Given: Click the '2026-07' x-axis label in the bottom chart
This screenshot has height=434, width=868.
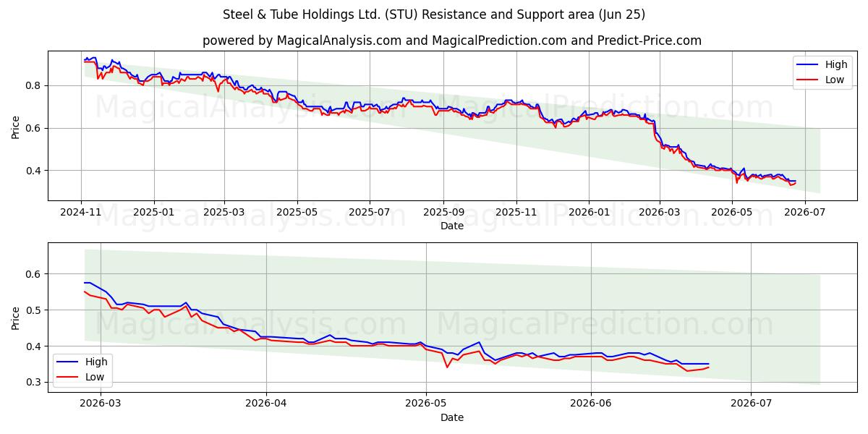Looking at the screenshot, I should click(x=752, y=404).
